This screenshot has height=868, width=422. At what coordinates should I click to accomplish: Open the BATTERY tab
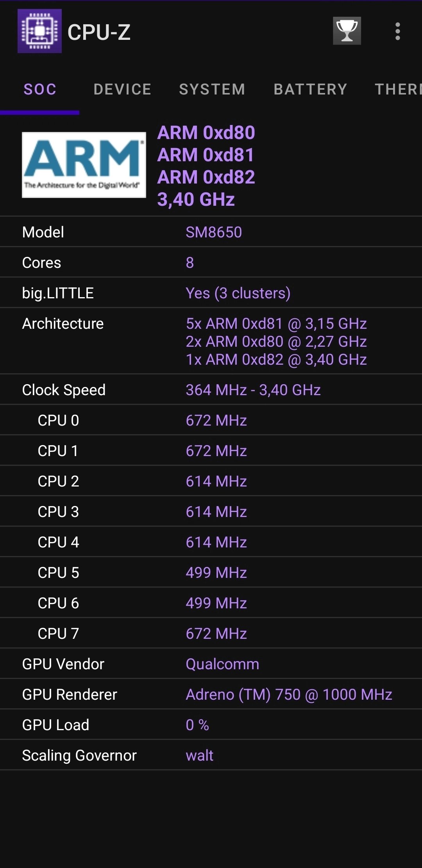click(x=311, y=89)
